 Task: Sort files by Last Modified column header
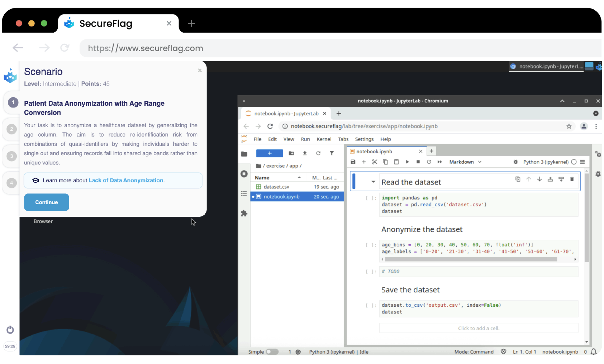325,178
